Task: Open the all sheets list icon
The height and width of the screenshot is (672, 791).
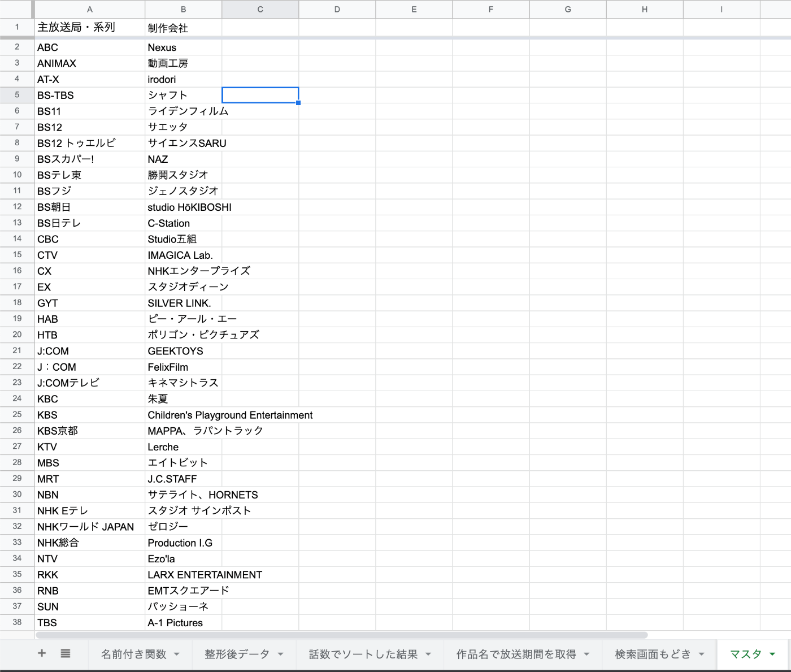Action: coord(66,653)
